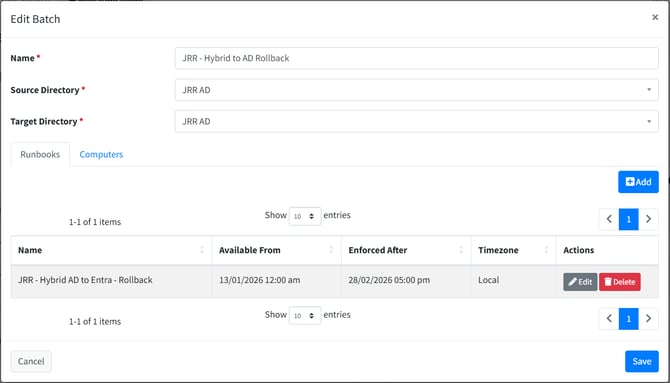
Task: Cancel editing the batch
Action: tap(31, 361)
